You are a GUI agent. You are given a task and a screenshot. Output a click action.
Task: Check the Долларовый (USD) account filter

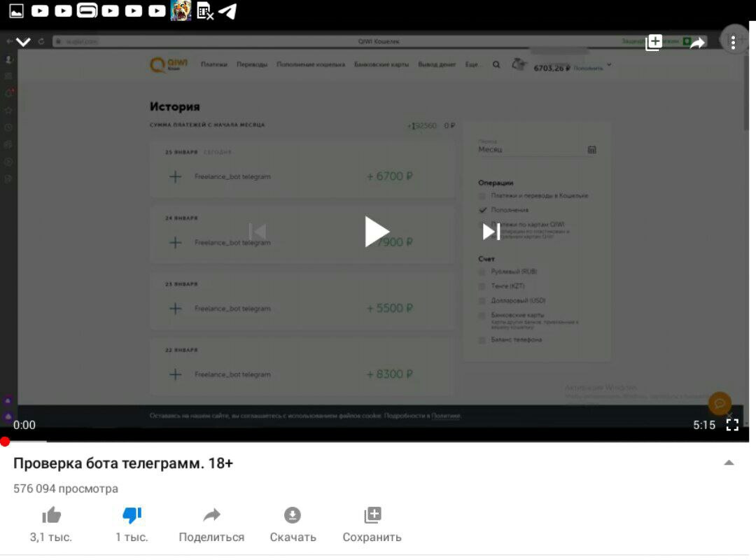(x=482, y=300)
